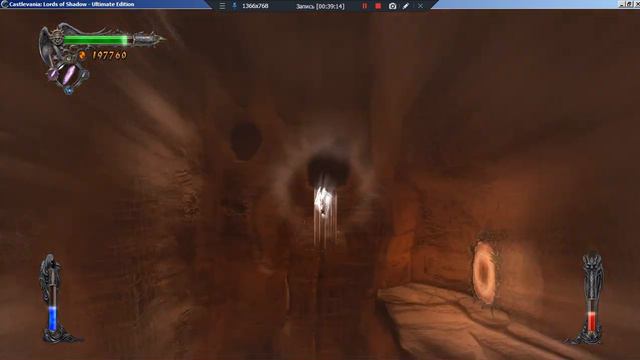Click the green health bar

coord(96,40)
